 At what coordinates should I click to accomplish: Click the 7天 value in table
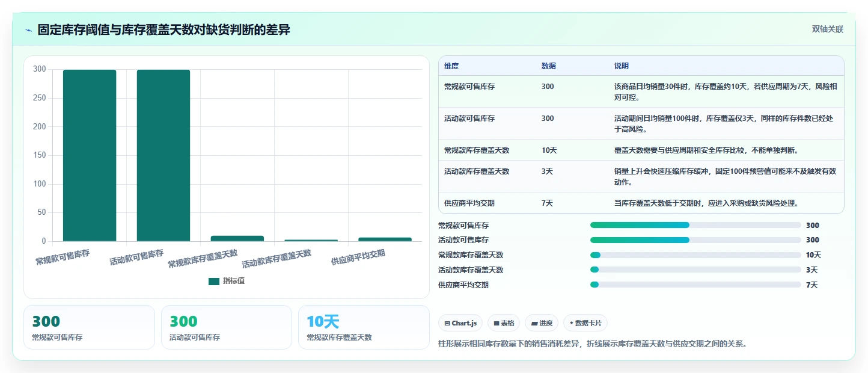coord(547,203)
